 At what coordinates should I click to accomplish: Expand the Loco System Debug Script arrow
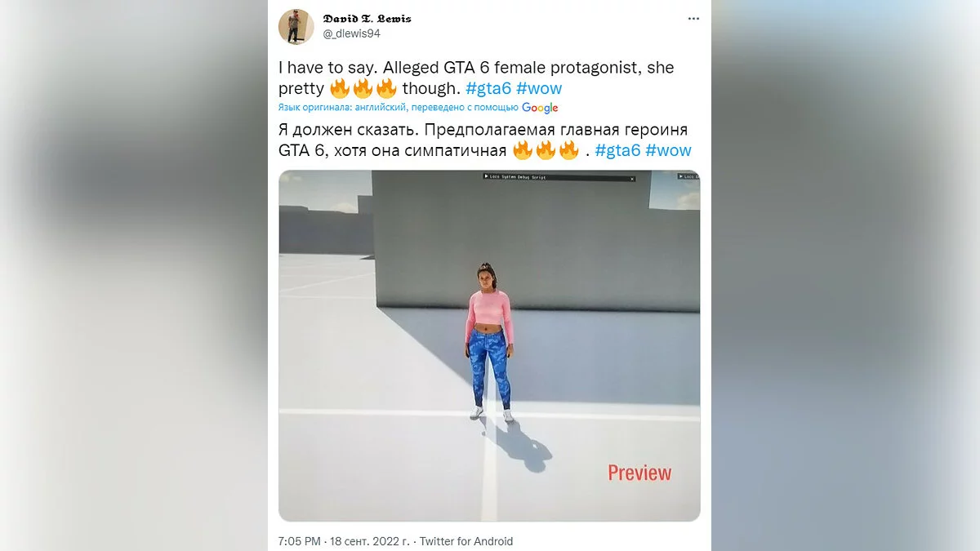[x=487, y=176]
